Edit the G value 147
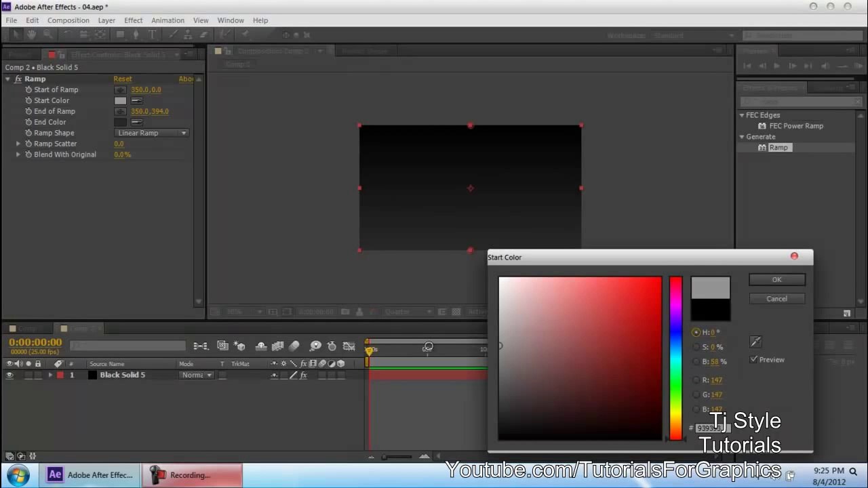This screenshot has height=488, width=868. tap(717, 394)
